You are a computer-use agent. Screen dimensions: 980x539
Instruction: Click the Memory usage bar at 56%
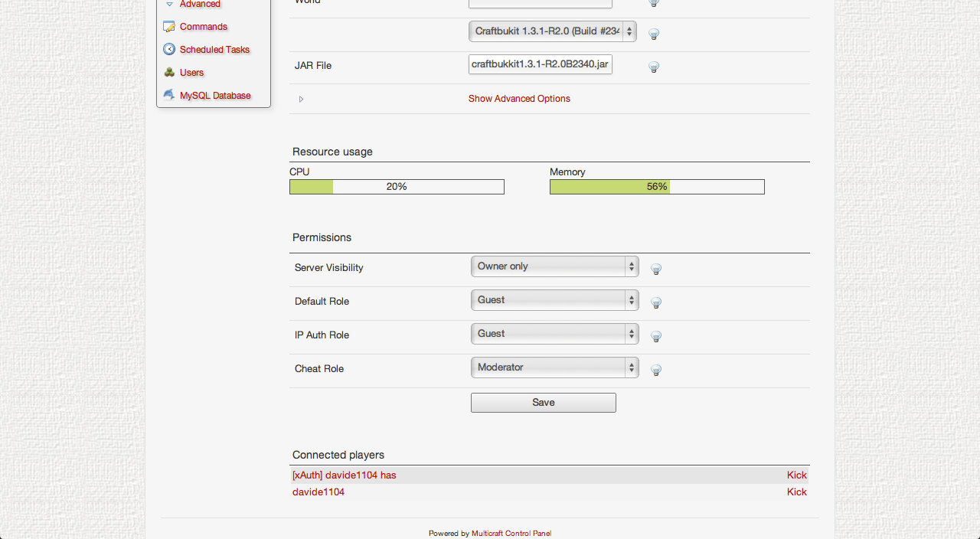tap(657, 187)
